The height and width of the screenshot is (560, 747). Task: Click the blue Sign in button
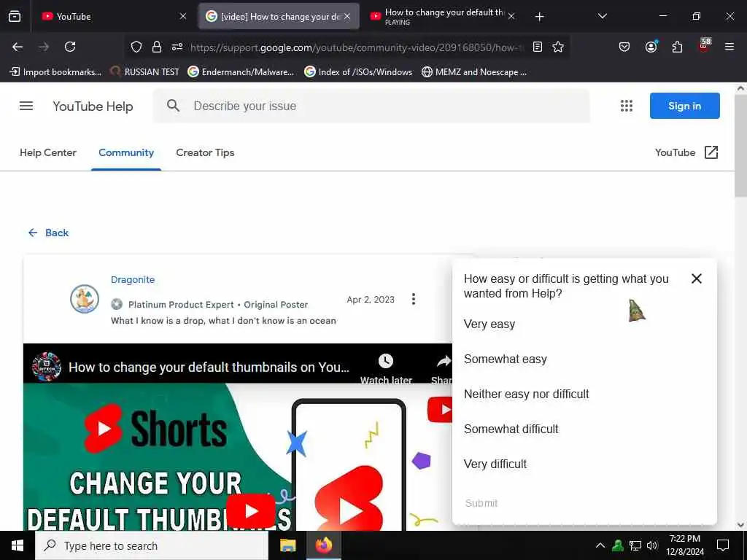(684, 106)
